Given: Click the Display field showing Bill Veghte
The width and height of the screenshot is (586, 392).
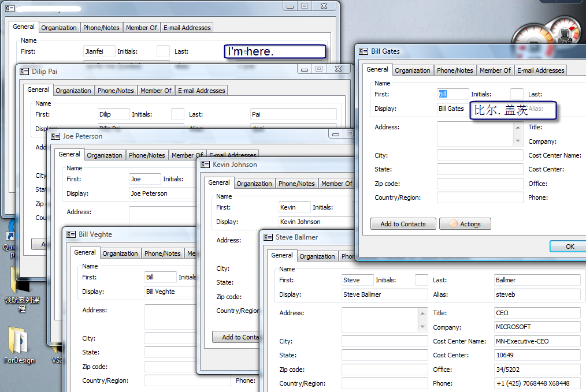Looking at the screenshot, I should coord(170,292).
